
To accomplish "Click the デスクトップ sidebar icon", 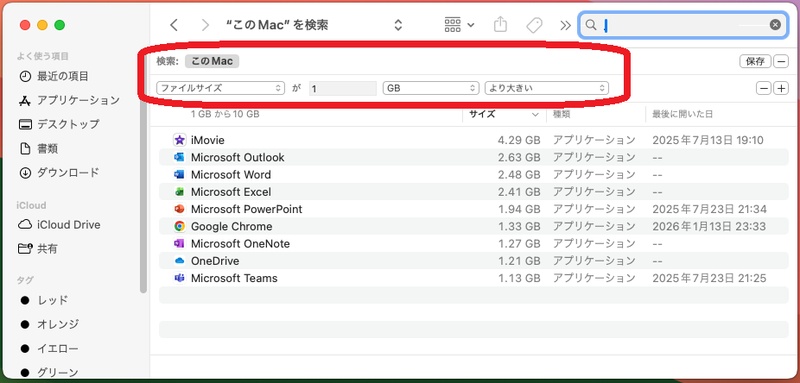I will [25, 124].
